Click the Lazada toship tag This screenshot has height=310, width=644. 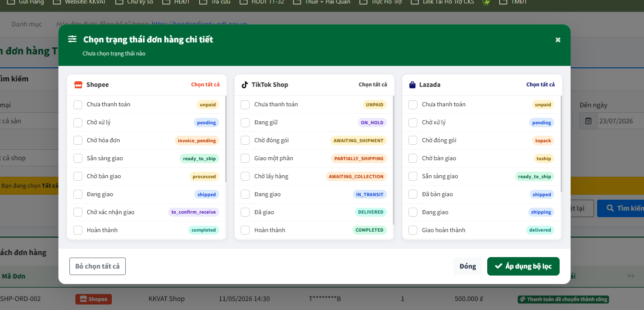pos(544,159)
